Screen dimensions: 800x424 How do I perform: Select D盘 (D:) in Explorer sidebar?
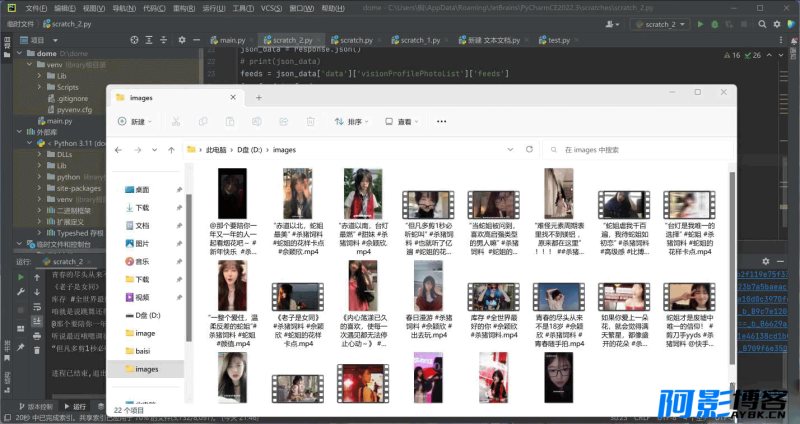coord(143,315)
